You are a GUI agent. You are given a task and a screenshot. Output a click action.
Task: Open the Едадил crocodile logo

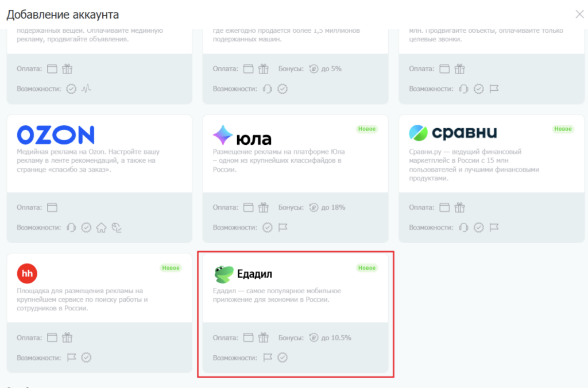pyautogui.click(x=223, y=274)
